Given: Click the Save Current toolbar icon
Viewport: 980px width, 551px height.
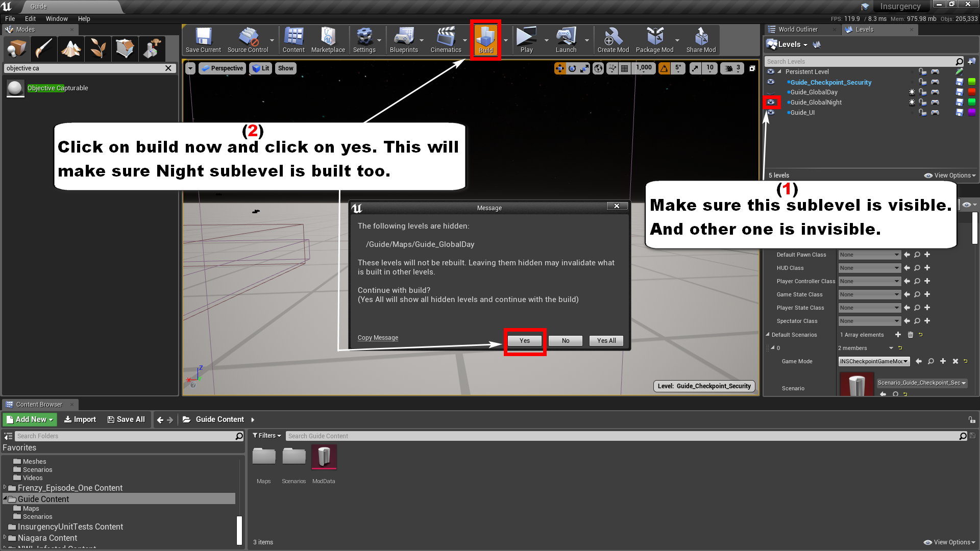Looking at the screenshot, I should click(203, 40).
